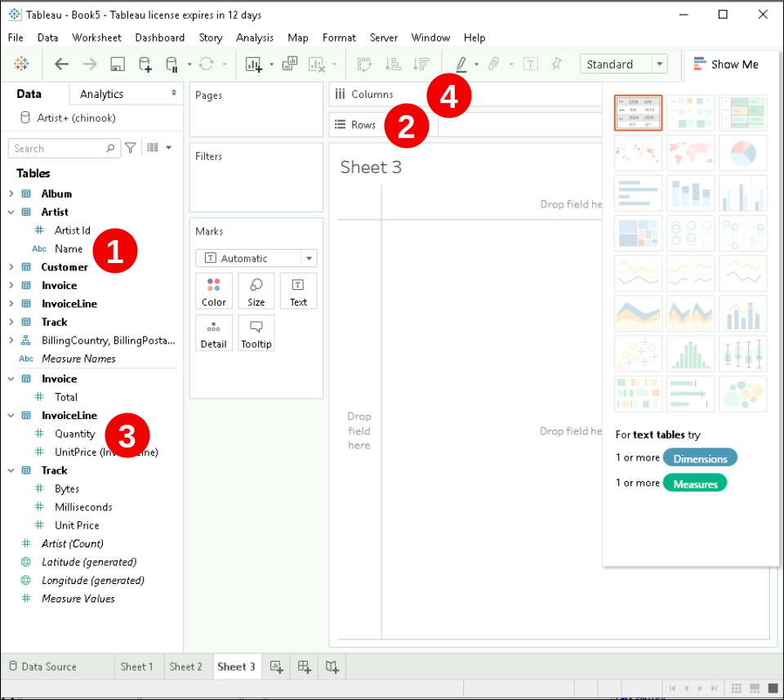This screenshot has height=700, width=784.
Task: Click New Story icon at bottom tabs
Action: pyautogui.click(x=332, y=667)
